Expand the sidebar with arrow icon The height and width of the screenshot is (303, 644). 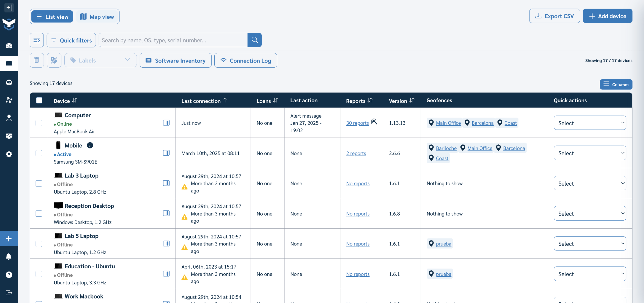click(x=9, y=8)
